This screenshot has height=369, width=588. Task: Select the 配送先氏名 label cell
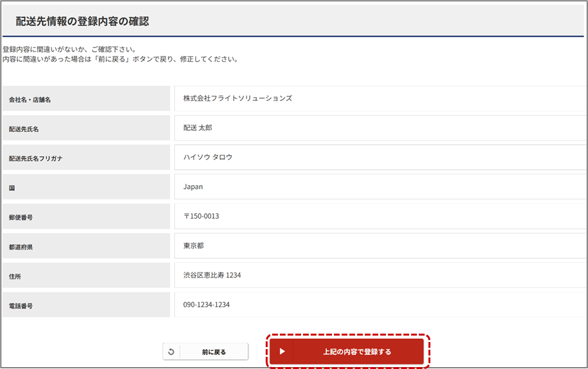[86, 129]
